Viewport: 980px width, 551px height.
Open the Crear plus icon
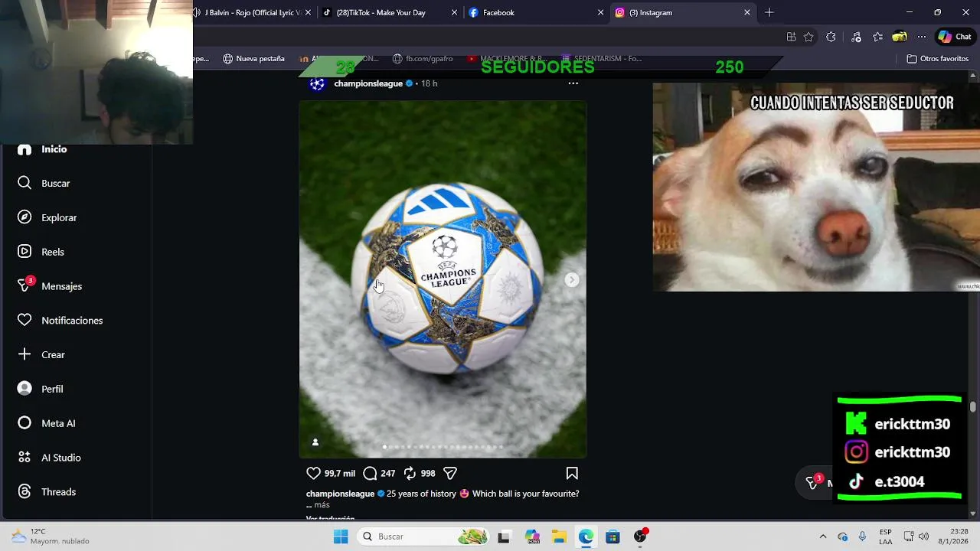pos(24,354)
